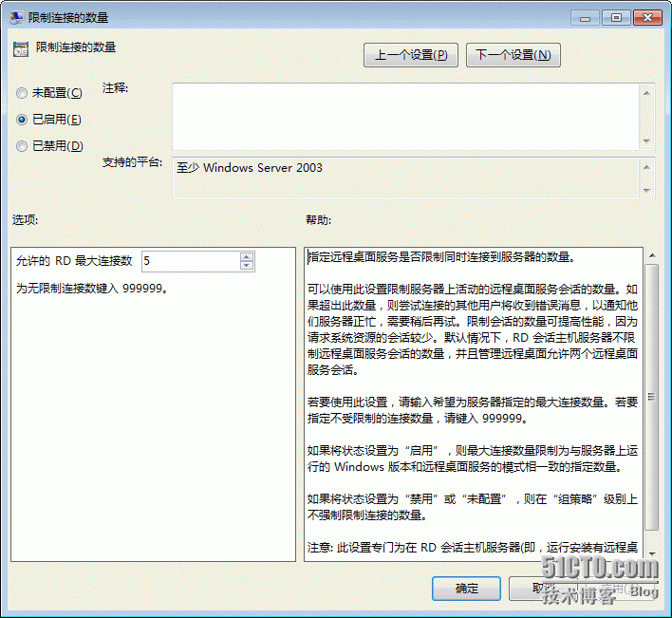Screen dimensions: 672x618
Task: Close the 限制连接的数量 dialog
Action: pyautogui.click(x=647, y=18)
